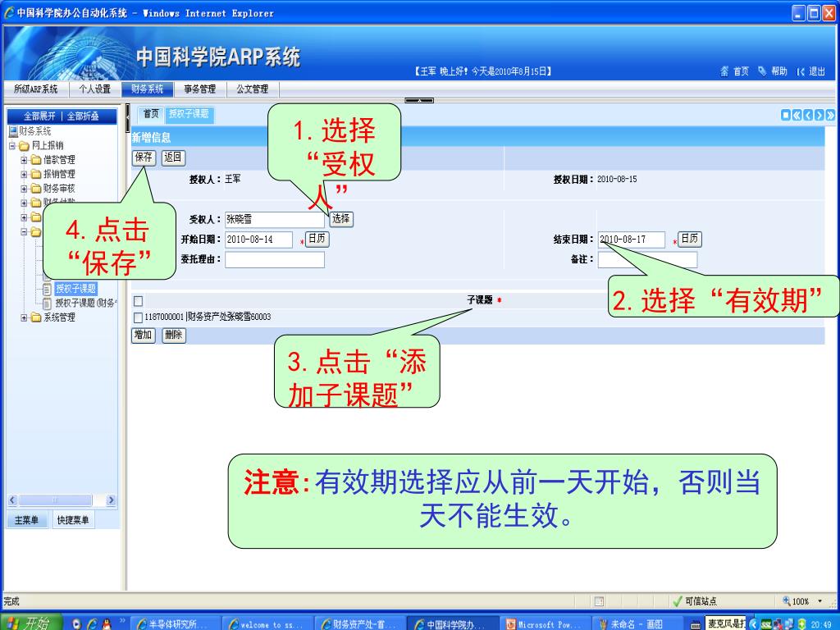Switch to the 授权子课题 content tab
840x630 pixels.
pos(189,114)
